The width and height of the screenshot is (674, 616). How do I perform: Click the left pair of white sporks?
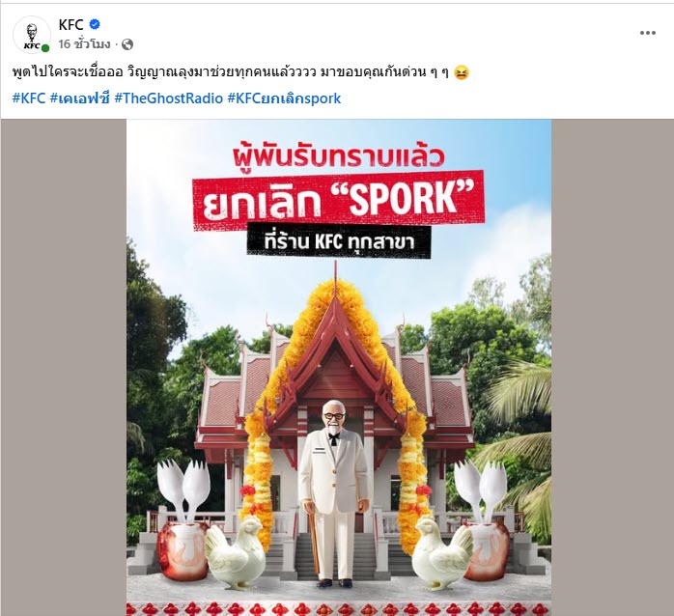coord(183,490)
